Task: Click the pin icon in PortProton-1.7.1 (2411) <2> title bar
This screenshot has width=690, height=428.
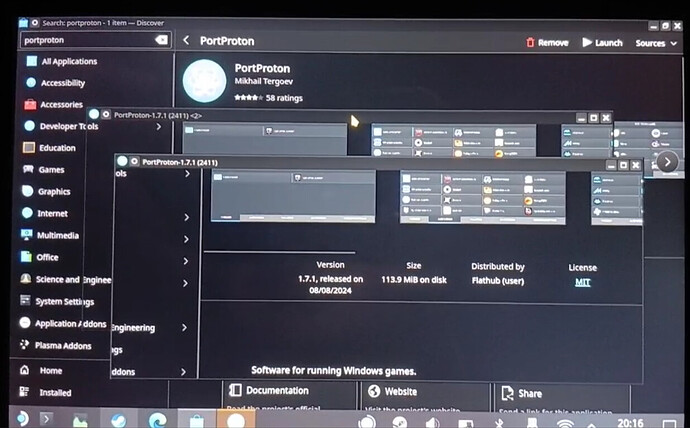Action: pos(106,115)
